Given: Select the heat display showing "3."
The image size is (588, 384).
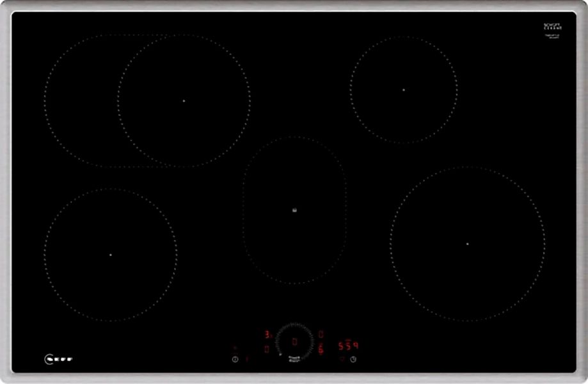Looking at the screenshot, I should coord(268,335).
